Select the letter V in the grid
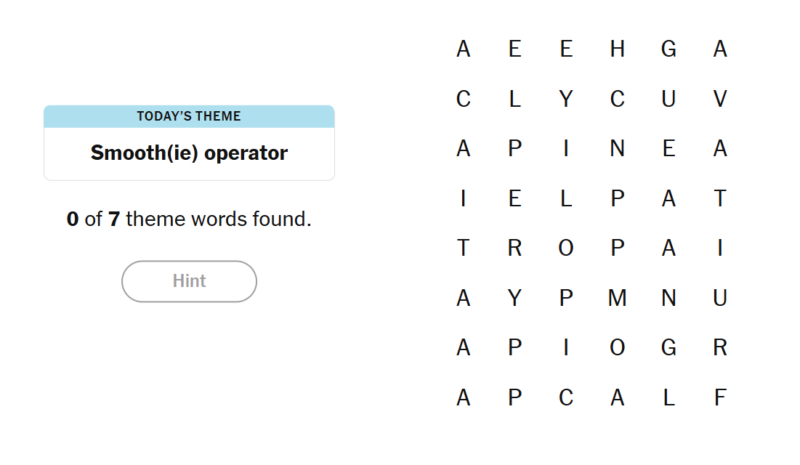The image size is (800, 465). pos(720,99)
